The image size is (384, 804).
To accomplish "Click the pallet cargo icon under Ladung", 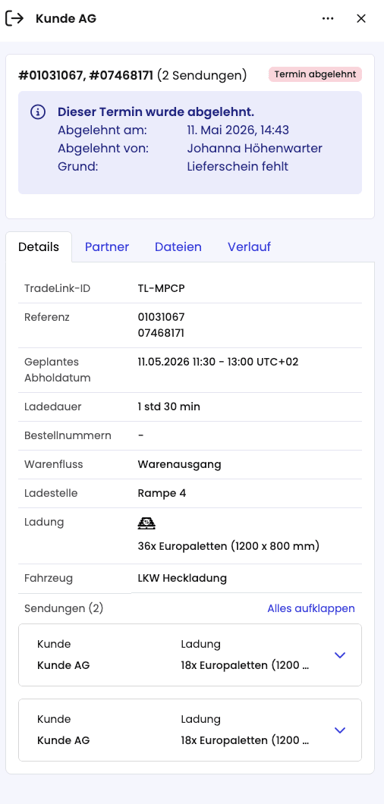I will pos(147,524).
